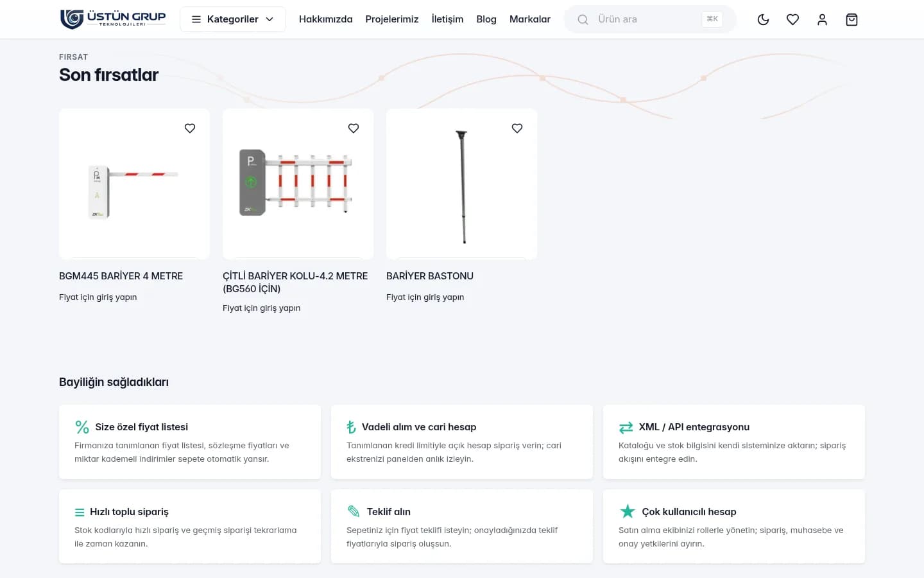This screenshot has width=924, height=578.
Task: Click the pencil icon for Teklif alın
Action: click(x=354, y=511)
